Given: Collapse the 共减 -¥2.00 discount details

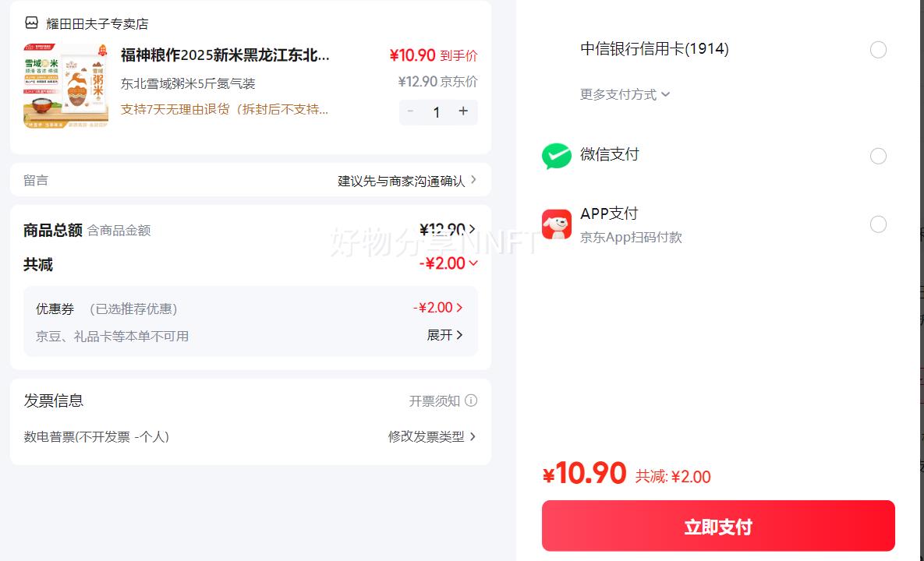Looking at the screenshot, I should coord(473,263).
